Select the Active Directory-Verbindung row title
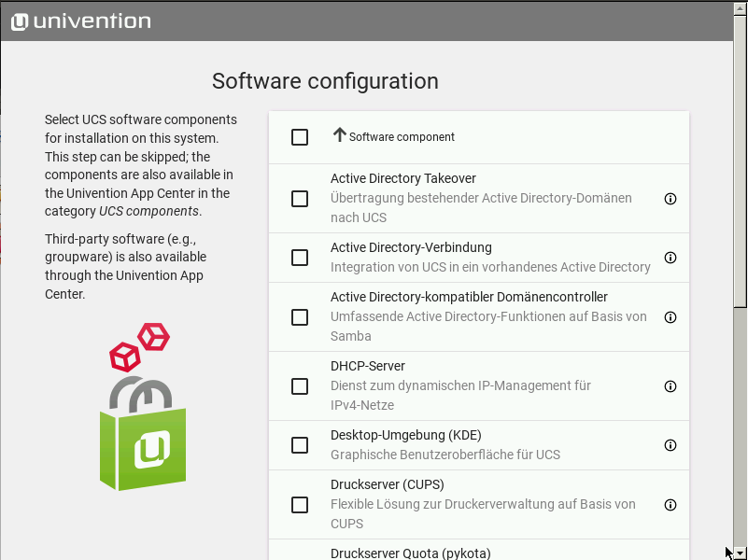Viewport: 748px width, 560px height. pyautogui.click(x=411, y=247)
